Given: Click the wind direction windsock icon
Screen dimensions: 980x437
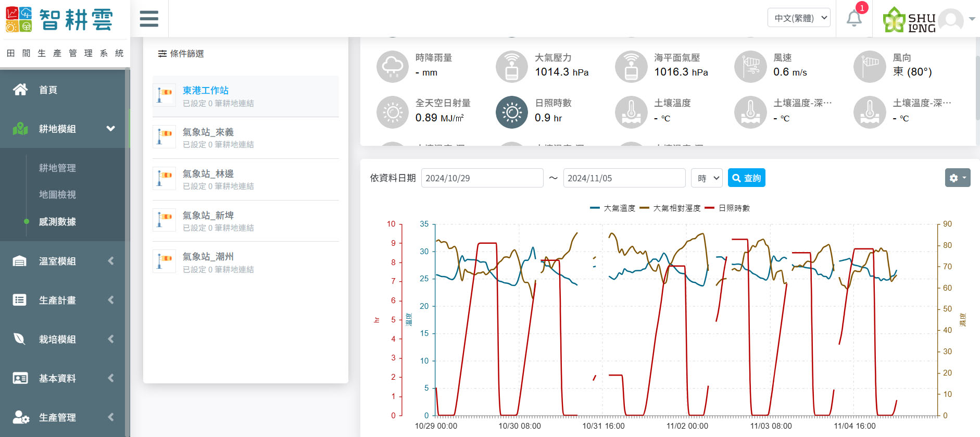Looking at the screenshot, I should click(870, 67).
